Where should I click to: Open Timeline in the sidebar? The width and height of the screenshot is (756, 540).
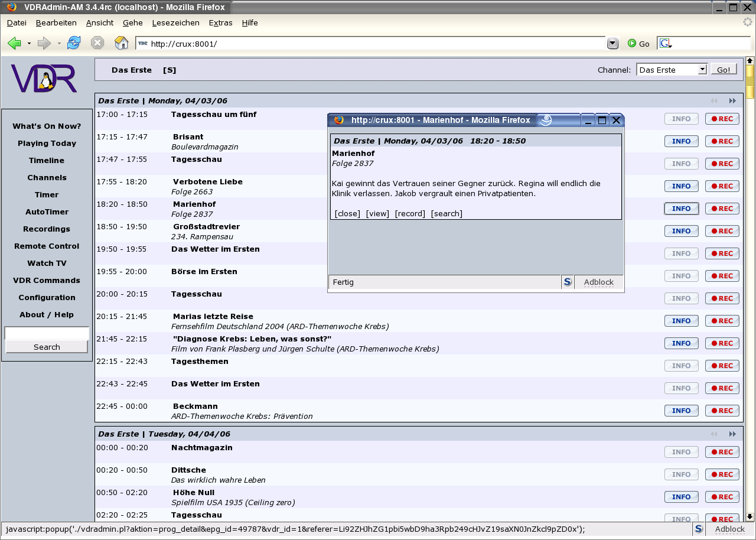pos(47,160)
